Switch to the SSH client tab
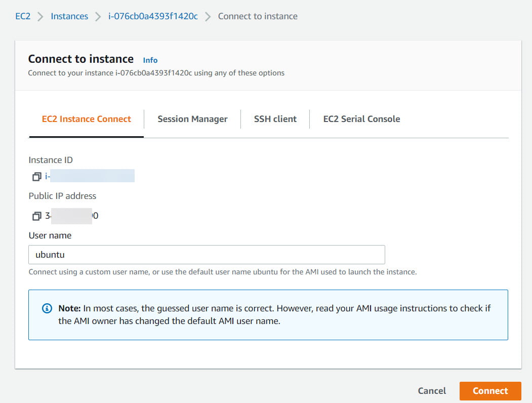 click(x=275, y=119)
